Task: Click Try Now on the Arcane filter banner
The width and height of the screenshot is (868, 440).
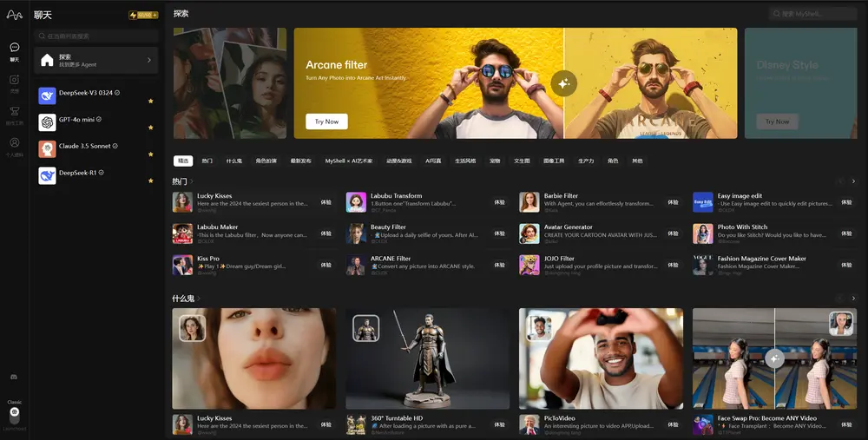Action: pyautogui.click(x=326, y=121)
